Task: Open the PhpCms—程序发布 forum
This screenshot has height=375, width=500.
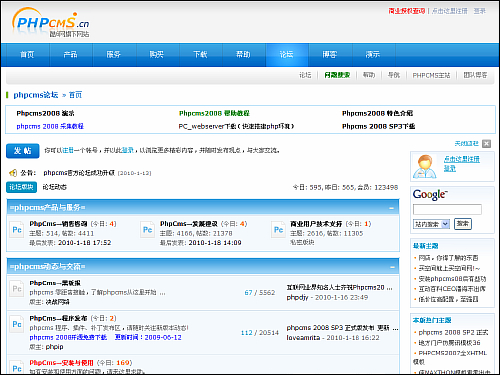Action: click(x=58, y=318)
